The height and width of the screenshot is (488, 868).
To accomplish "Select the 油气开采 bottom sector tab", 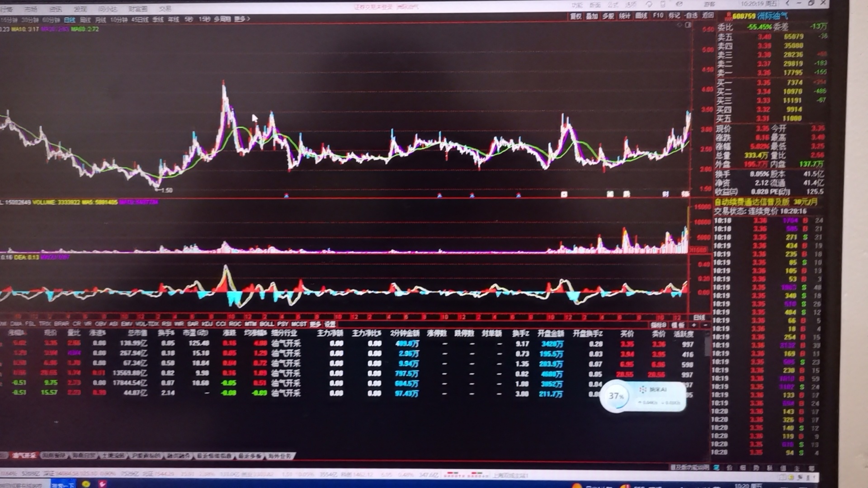I will (x=24, y=455).
